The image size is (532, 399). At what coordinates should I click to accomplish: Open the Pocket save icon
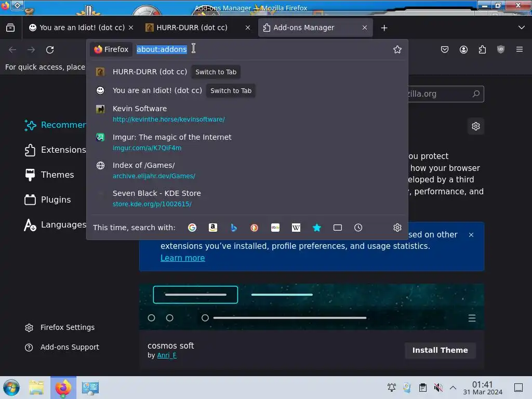click(x=445, y=49)
